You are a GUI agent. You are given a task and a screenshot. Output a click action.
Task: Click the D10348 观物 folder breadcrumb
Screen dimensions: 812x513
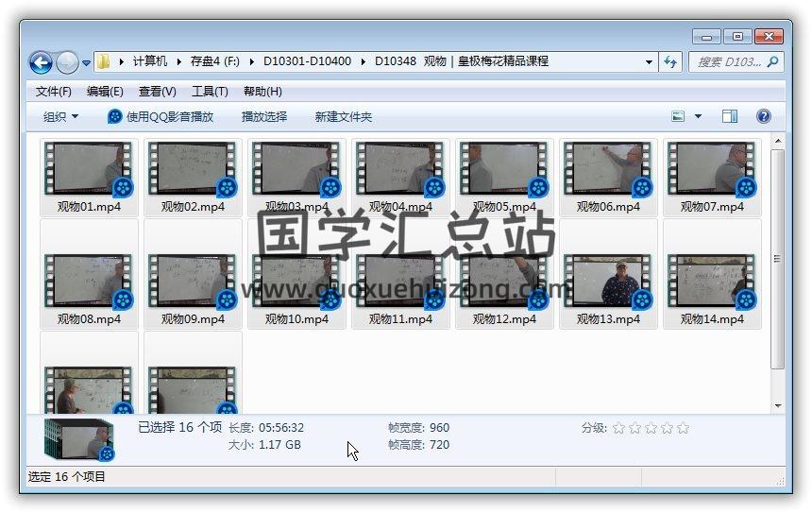pyautogui.click(x=462, y=61)
